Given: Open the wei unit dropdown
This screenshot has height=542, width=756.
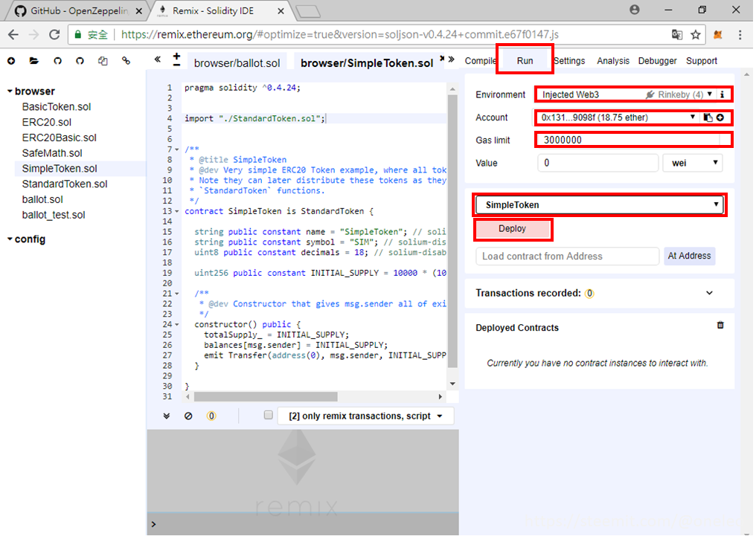Looking at the screenshot, I should click(693, 163).
